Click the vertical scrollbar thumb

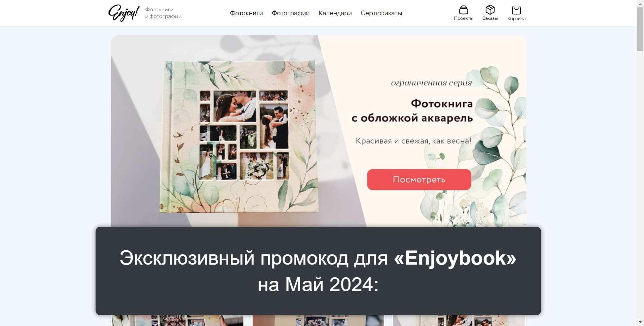pos(640,29)
